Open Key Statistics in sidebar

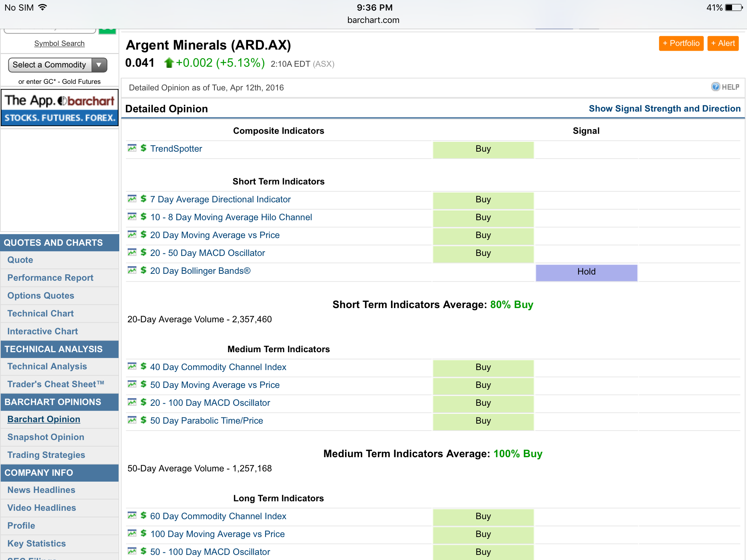click(x=36, y=544)
